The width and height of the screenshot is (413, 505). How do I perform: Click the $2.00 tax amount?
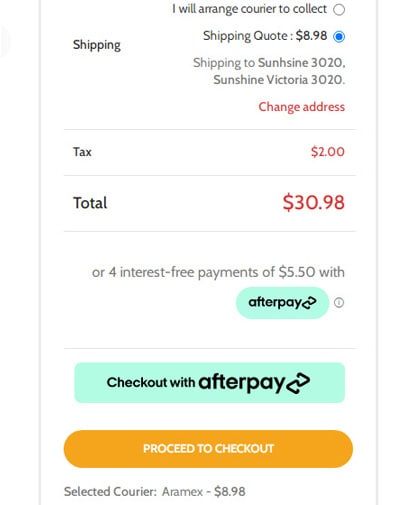click(x=328, y=152)
